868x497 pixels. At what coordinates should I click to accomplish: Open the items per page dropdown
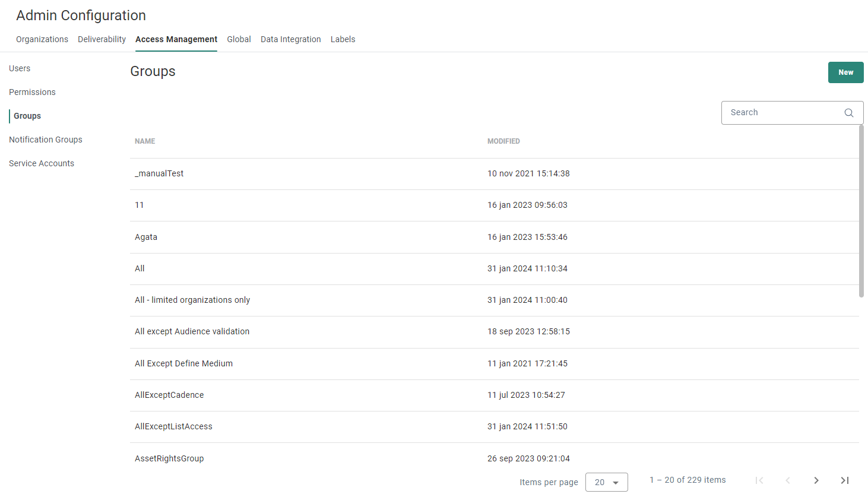pyautogui.click(x=606, y=482)
